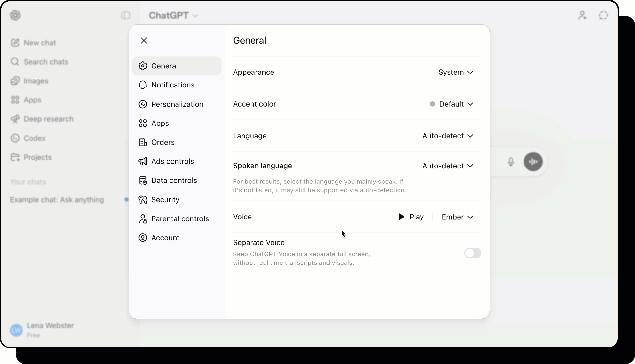Open the Accent color dropdown

point(451,104)
